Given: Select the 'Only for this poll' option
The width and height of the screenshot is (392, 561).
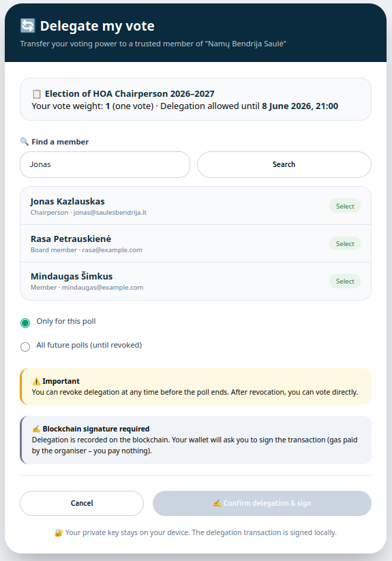Looking at the screenshot, I should [x=25, y=323].
